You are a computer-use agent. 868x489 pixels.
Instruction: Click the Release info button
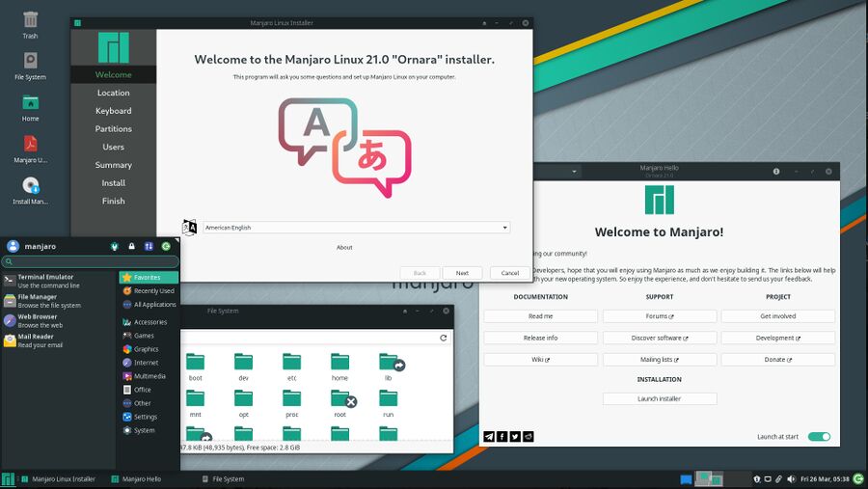coord(541,338)
